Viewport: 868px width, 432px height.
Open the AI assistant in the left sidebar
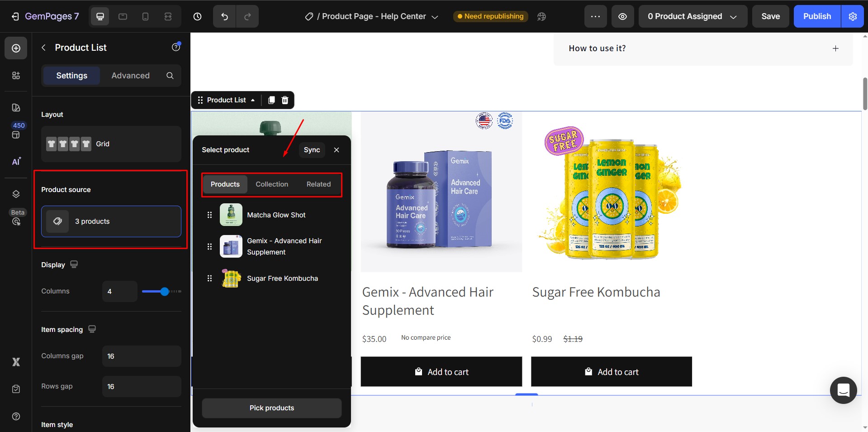click(x=15, y=162)
